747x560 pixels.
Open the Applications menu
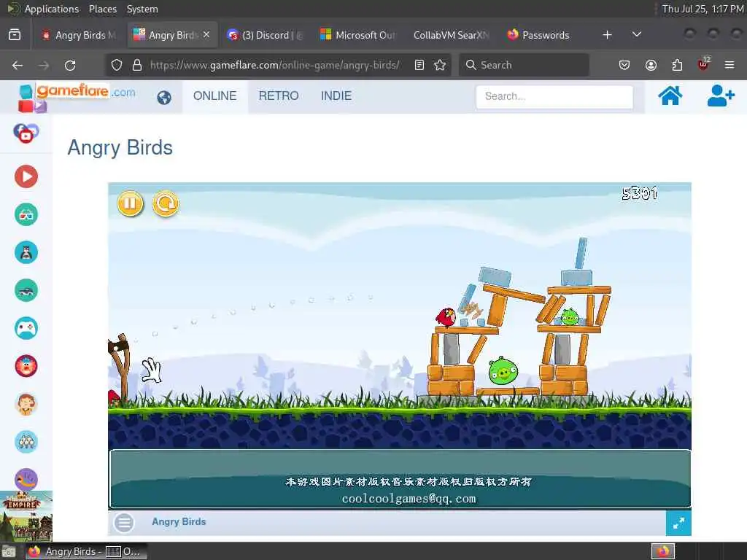coord(52,9)
